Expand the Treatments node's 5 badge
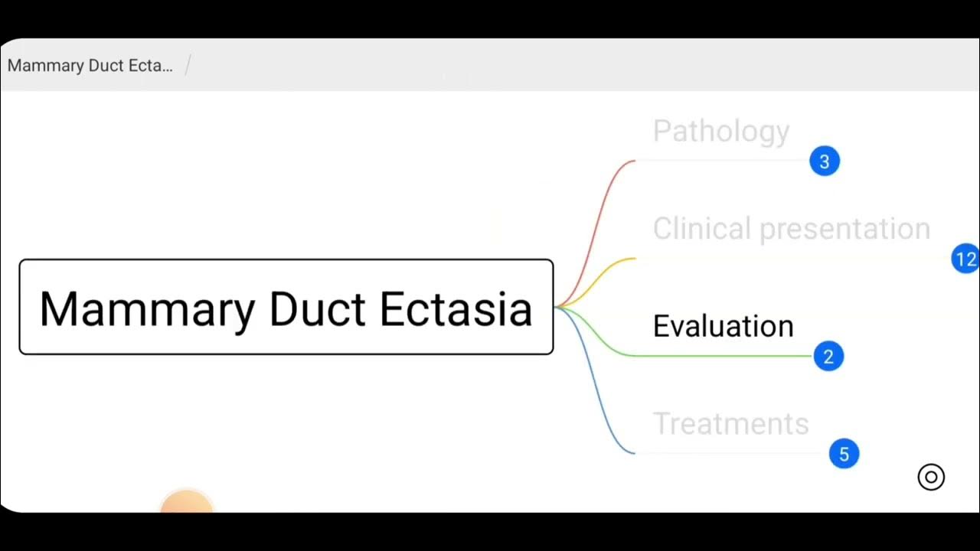The image size is (980, 551). pyautogui.click(x=844, y=454)
